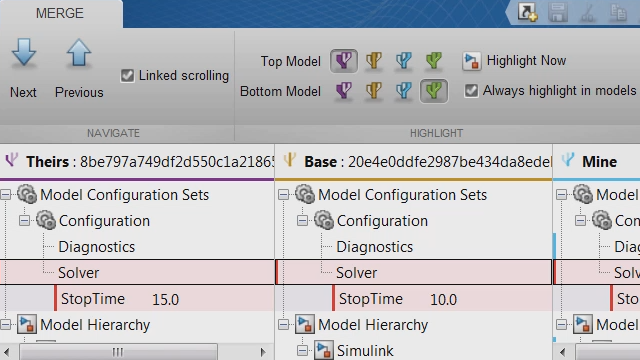Click Highlight Now icon

(x=471, y=61)
